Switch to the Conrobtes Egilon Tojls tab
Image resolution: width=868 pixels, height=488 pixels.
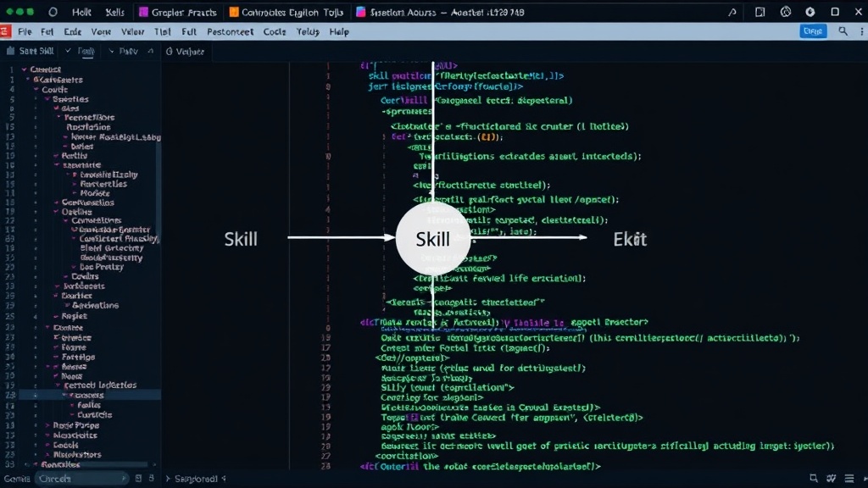point(287,12)
